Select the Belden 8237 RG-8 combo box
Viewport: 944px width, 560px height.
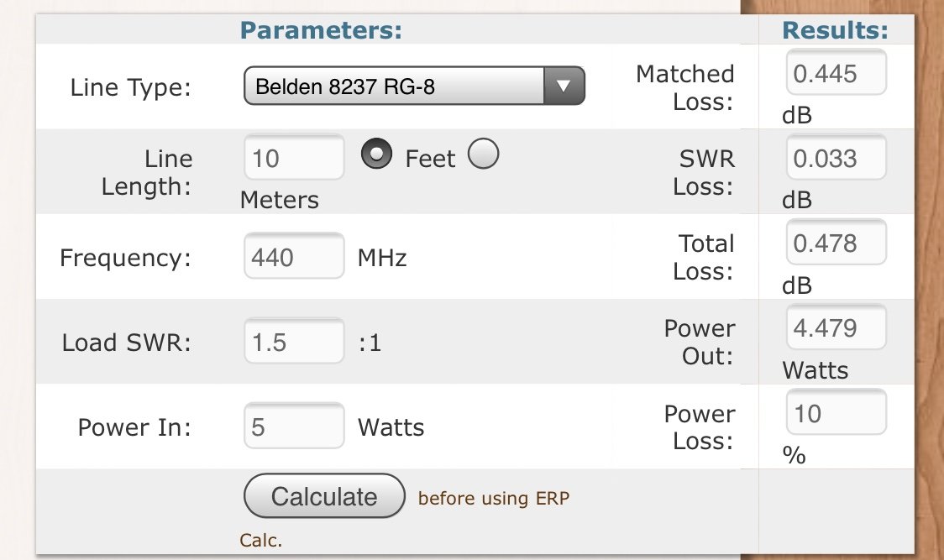click(414, 86)
